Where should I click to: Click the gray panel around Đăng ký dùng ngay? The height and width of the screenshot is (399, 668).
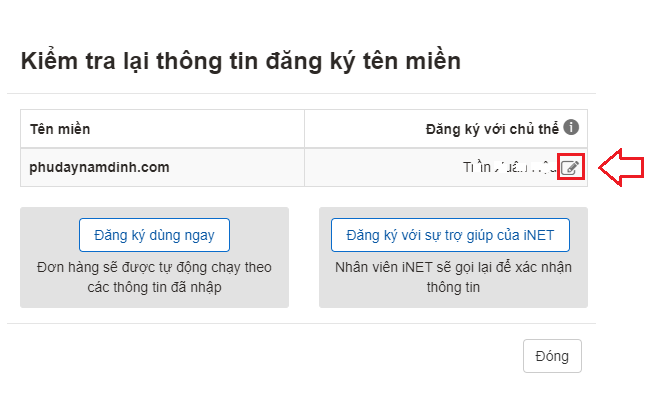point(154,258)
